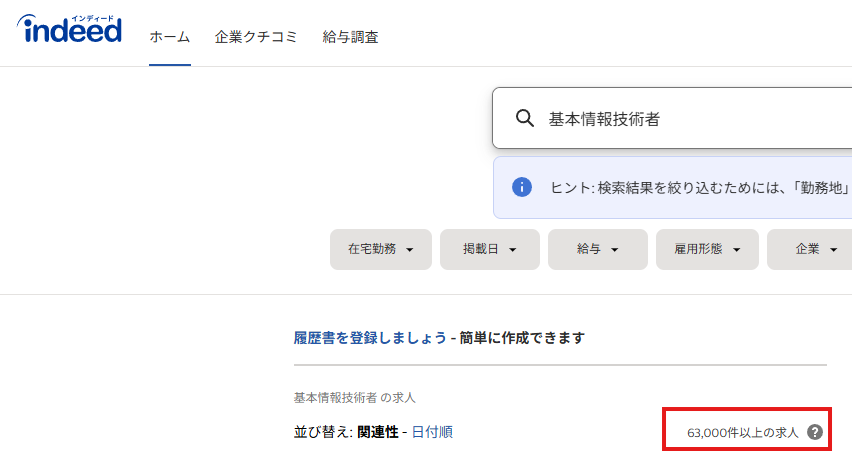Viewport: 852px width, 451px height.
Task: Click the 63,000件以上の求人 count text
Action: click(x=743, y=433)
